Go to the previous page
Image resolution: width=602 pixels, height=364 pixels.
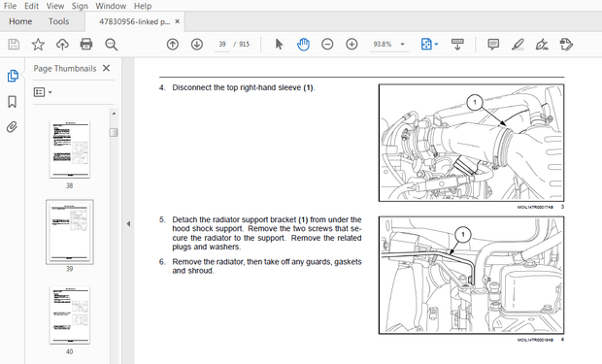click(x=173, y=45)
